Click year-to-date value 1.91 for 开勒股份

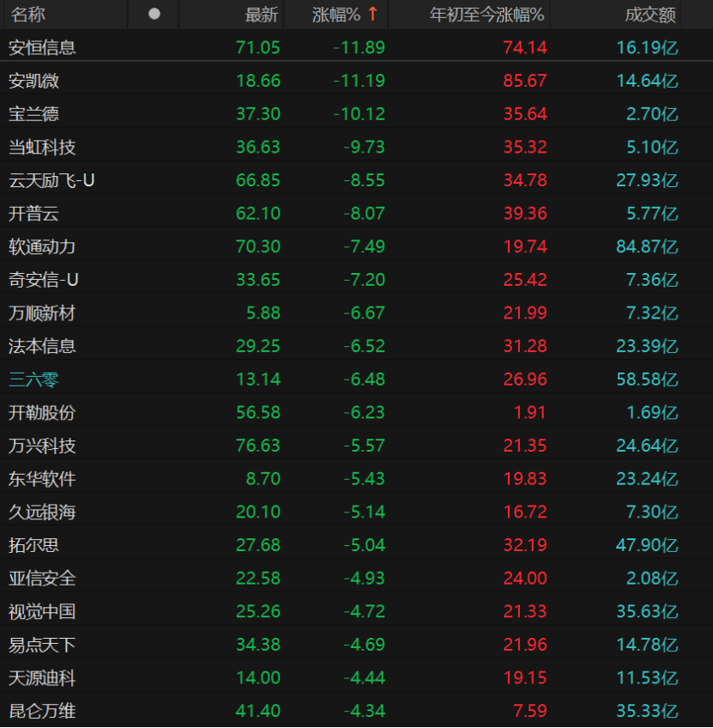click(x=529, y=412)
